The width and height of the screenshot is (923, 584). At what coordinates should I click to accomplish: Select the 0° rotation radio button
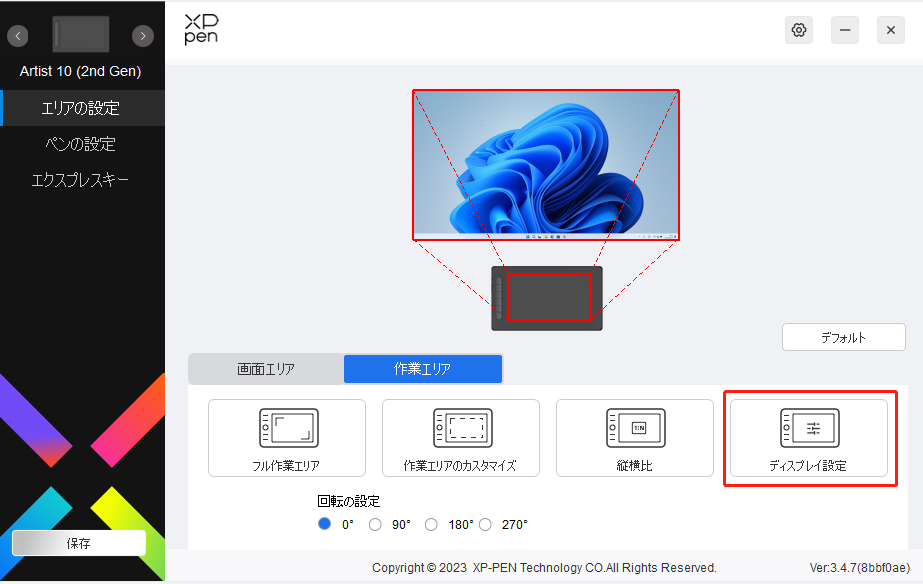point(323,524)
